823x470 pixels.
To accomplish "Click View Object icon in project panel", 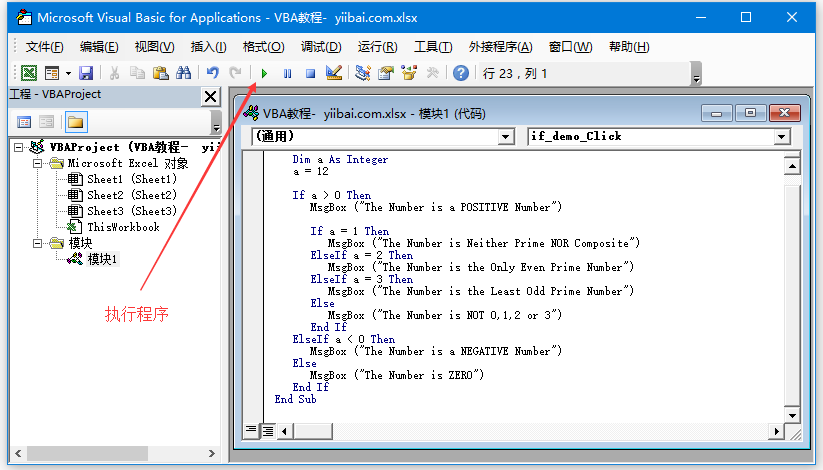I will tap(46, 122).
